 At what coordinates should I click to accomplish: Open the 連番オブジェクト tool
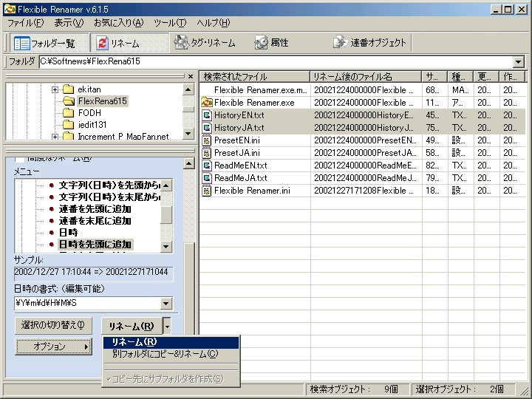point(370,43)
